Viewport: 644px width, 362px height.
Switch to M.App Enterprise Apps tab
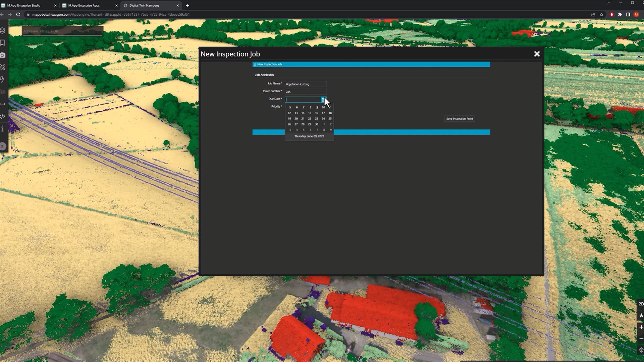(84, 5)
